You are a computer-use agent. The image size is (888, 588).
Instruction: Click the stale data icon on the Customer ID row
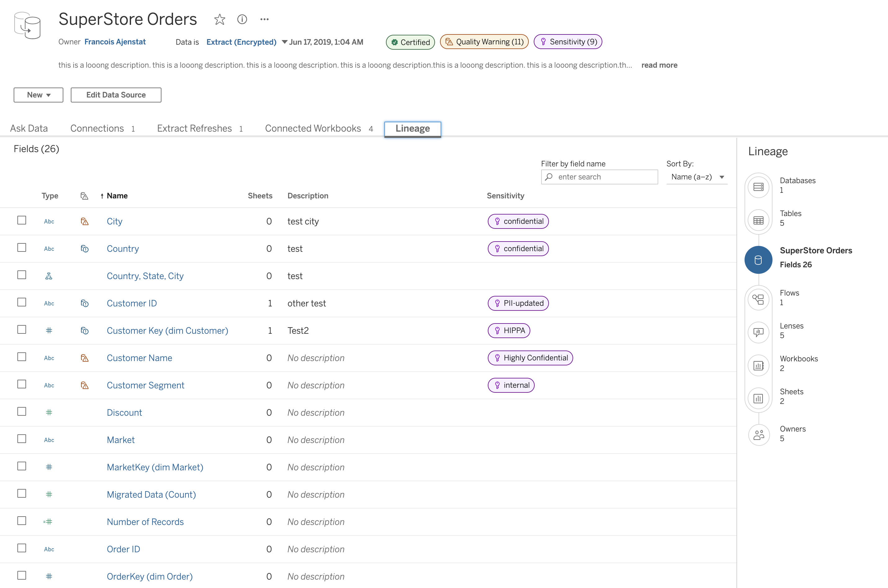85,303
